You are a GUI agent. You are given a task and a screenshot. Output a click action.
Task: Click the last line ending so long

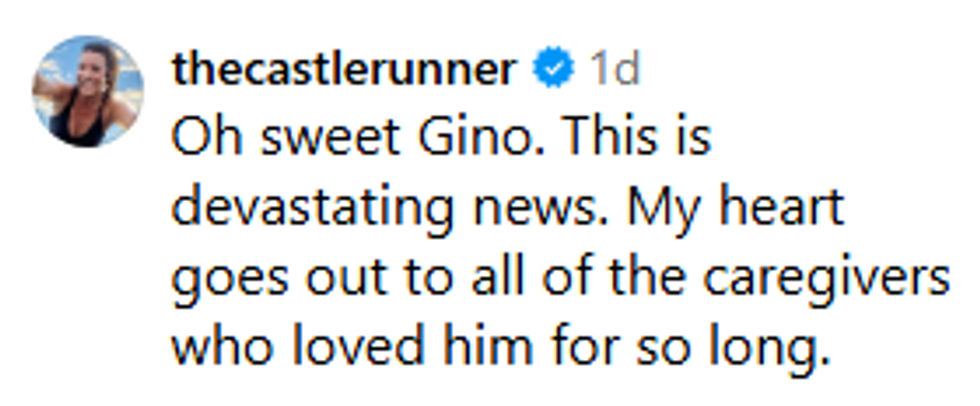click(500, 348)
